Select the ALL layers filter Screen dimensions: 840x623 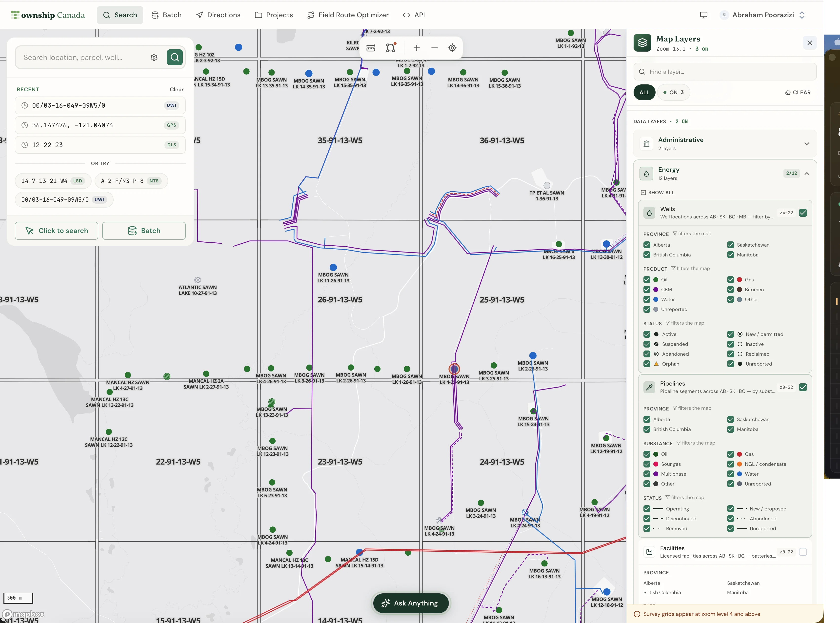click(644, 92)
